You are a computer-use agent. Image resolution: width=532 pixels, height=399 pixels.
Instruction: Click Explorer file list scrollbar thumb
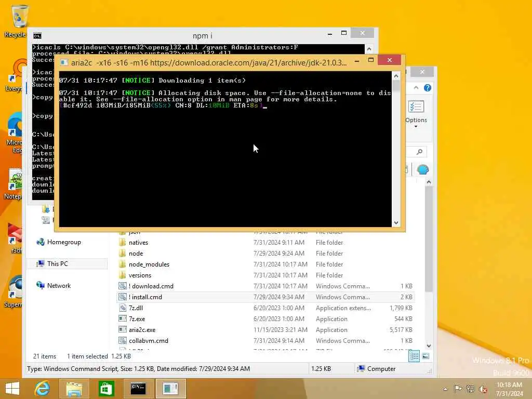[x=429, y=238]
